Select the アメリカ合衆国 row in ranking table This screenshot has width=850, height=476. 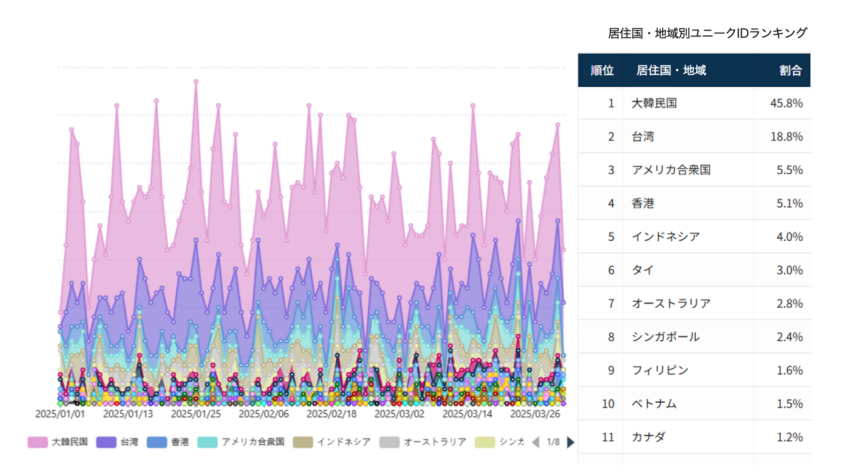[694, 170]
